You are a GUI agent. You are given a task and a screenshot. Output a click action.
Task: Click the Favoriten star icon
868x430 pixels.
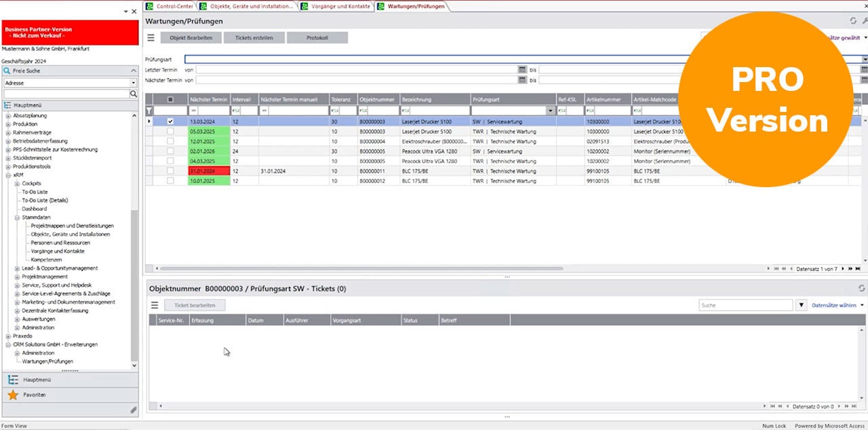pyautogui.click(x=13, y=395)
